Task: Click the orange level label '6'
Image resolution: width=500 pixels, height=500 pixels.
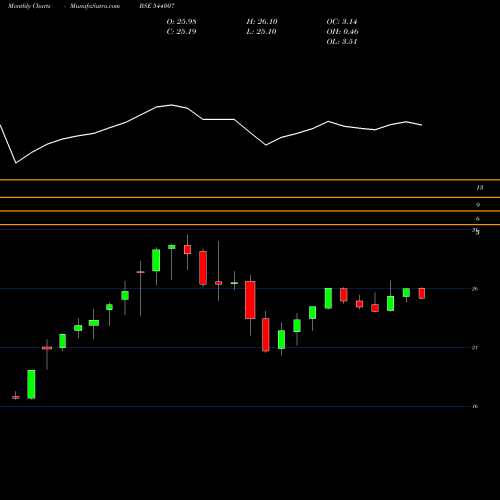Action: tap(478, 219)
